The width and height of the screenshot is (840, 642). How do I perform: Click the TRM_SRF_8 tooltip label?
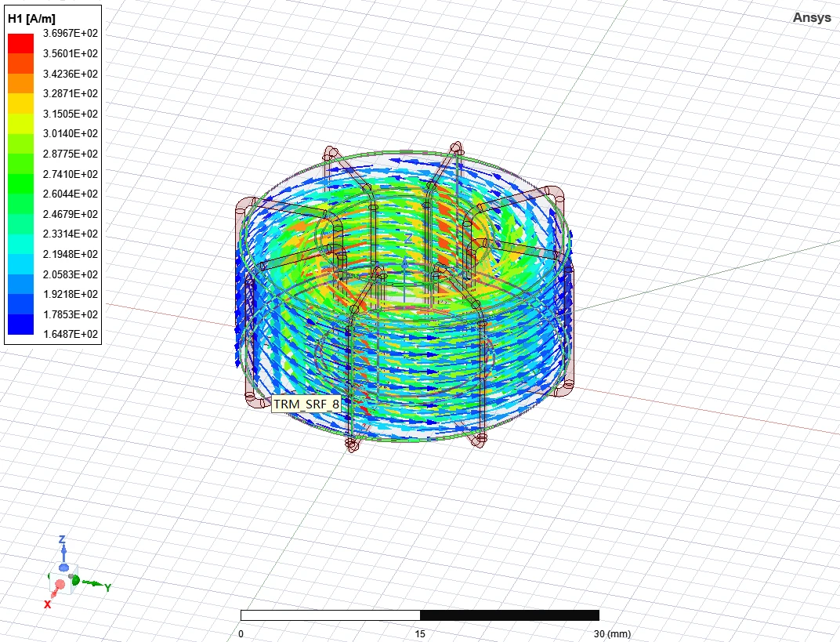click(x=306, y=404)
